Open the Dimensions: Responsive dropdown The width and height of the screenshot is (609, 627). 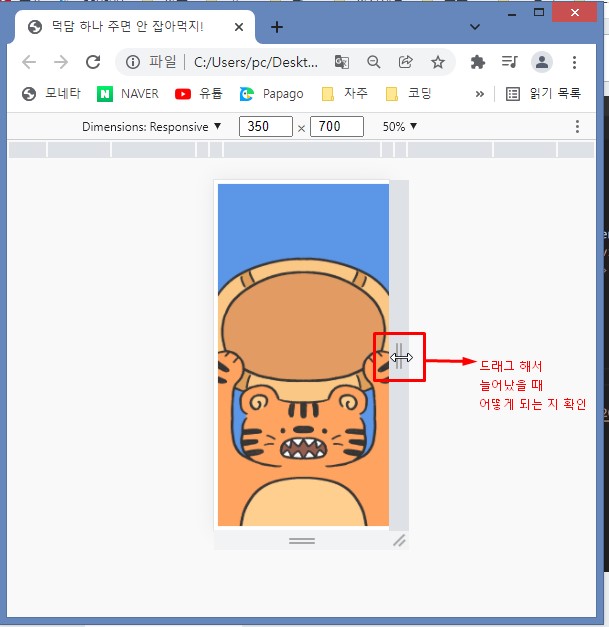[x=152, y=127]
